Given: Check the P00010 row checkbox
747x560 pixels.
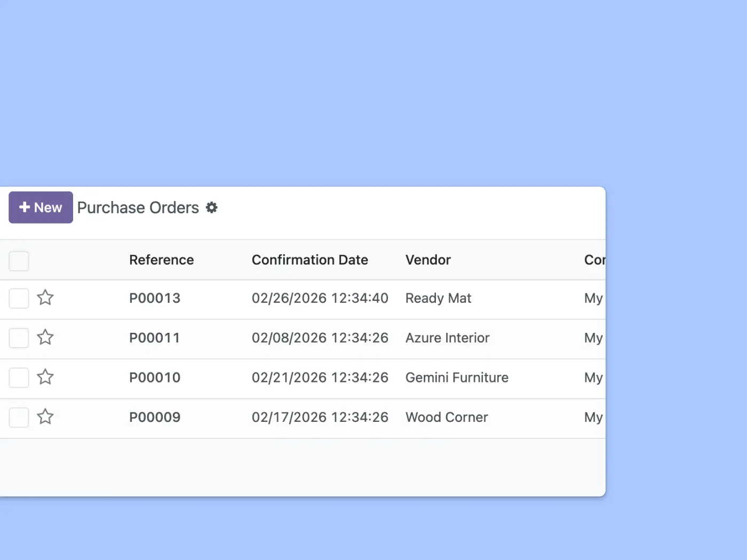Looking at the screenshot, I should pyautogui.click(x=19, y=378).
